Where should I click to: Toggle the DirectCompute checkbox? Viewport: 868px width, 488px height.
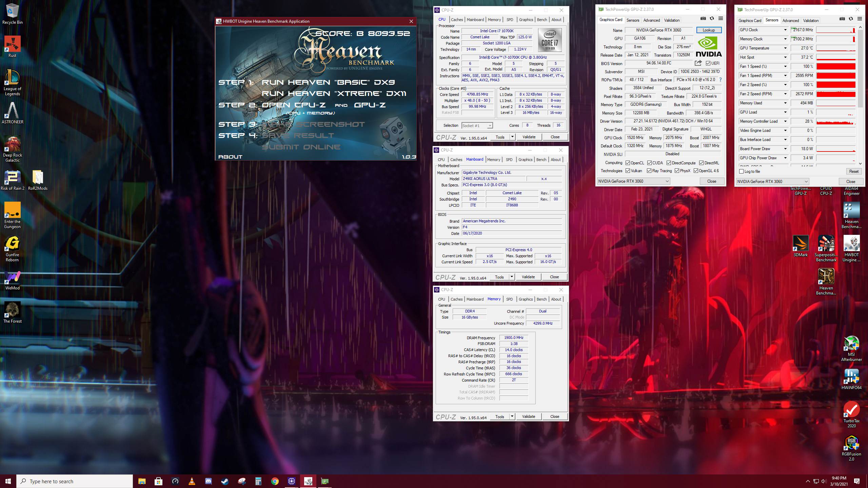point(669,163)
